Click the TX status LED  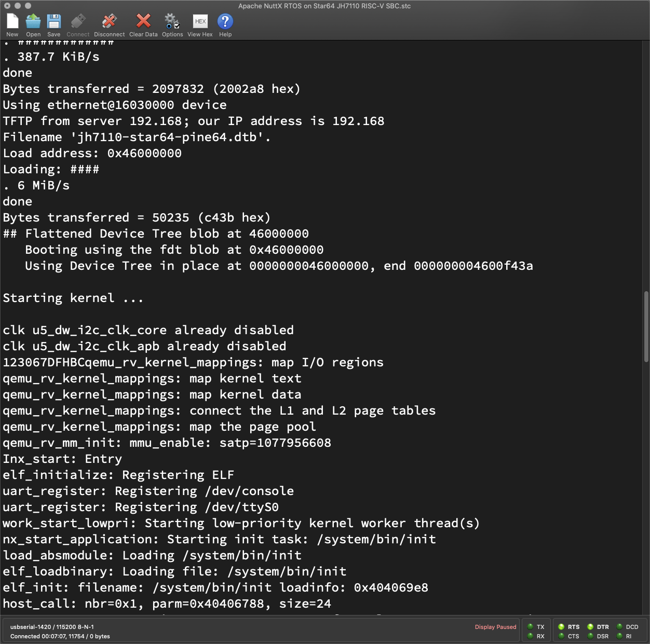(x=530, y=627)
